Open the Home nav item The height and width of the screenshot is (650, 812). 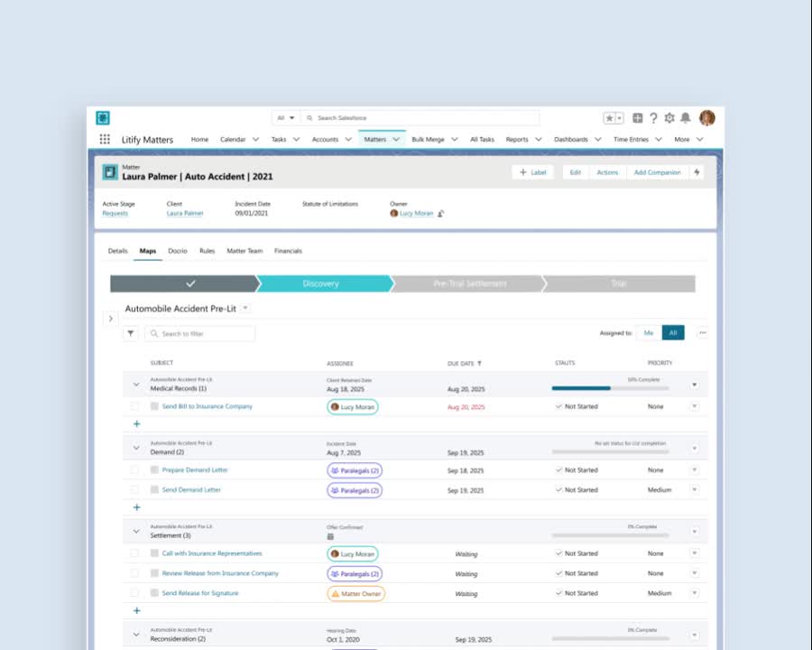pos(199,139)
